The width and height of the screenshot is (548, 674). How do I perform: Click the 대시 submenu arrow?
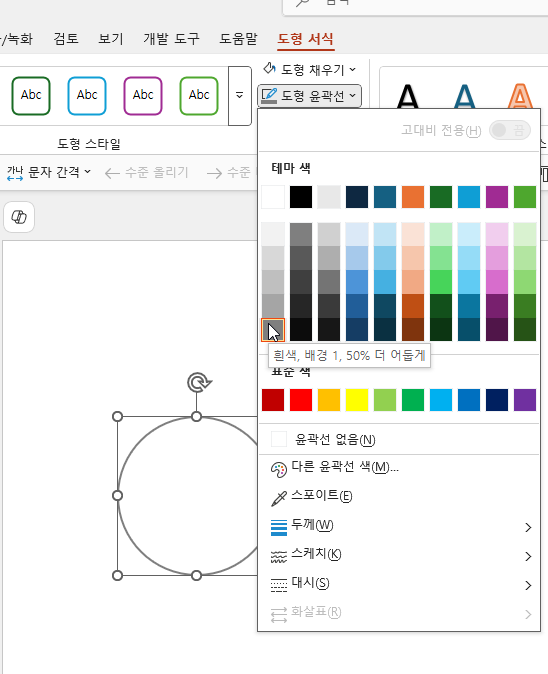coord(528,585)
